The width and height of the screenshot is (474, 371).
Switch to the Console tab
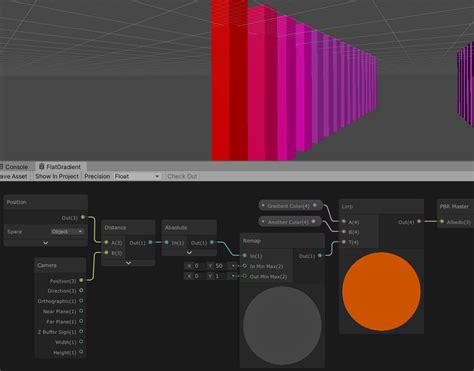tap(14, 167)
